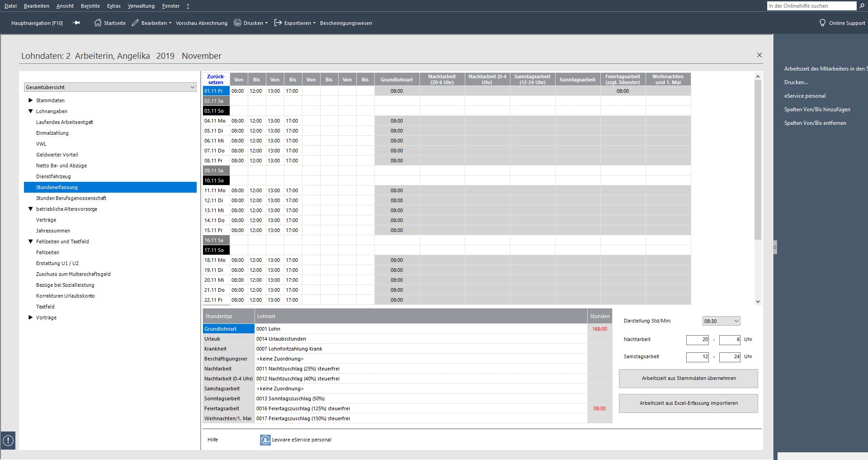868x460 pixels.
Task: Open the Verwaltung menu
Action: [141, 6]
